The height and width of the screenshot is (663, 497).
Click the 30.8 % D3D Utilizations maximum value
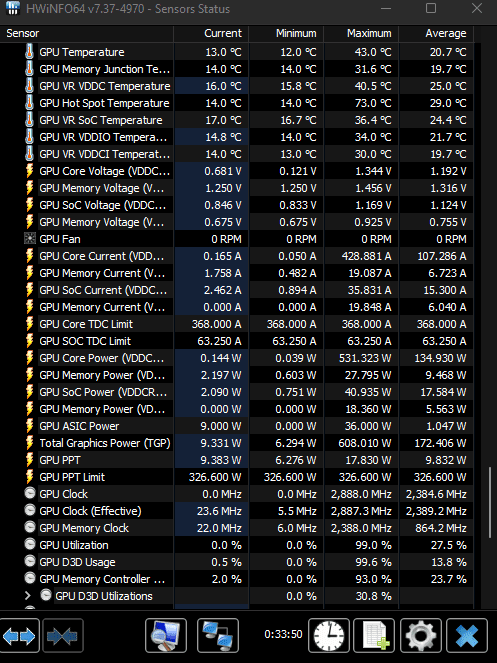(373, 596)
